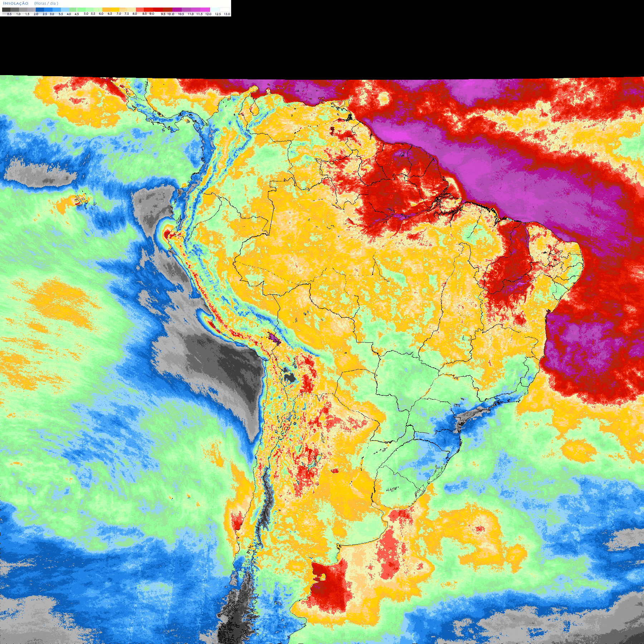
Task: Click the 11.0 legend value
Action: point(190,14)
